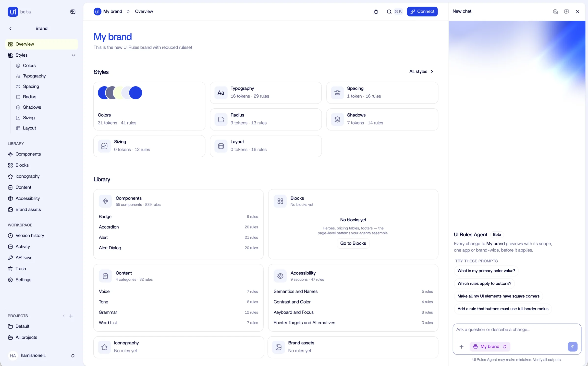Image resolution: width=588 pixels, height=366 pixels.
Task: Send message with arrow button
Action: 573,346
